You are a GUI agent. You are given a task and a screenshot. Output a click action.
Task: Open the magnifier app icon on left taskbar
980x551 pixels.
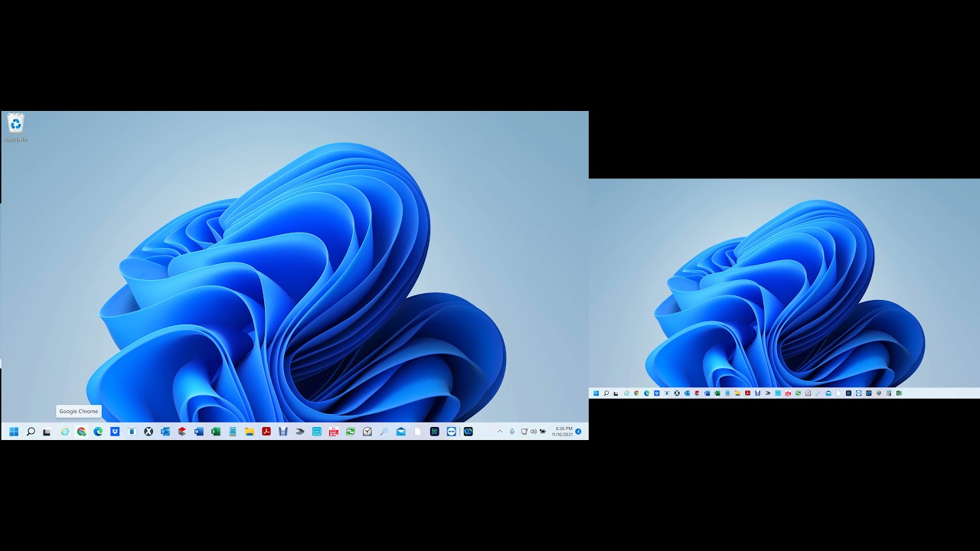click(x=384, y=432)
